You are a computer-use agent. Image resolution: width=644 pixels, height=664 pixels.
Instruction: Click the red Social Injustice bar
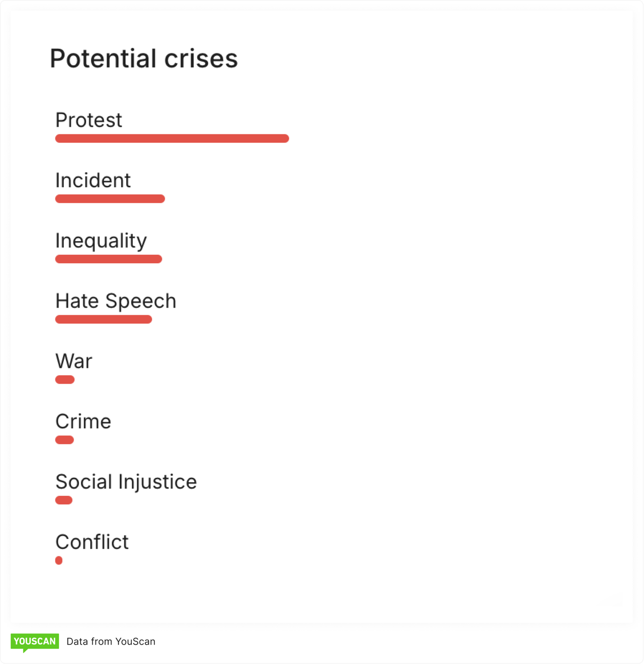pyautogui.click(x=64, y=500)
